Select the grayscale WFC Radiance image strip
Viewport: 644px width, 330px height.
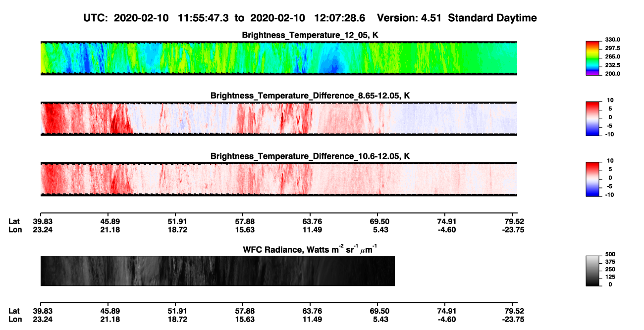217,271
